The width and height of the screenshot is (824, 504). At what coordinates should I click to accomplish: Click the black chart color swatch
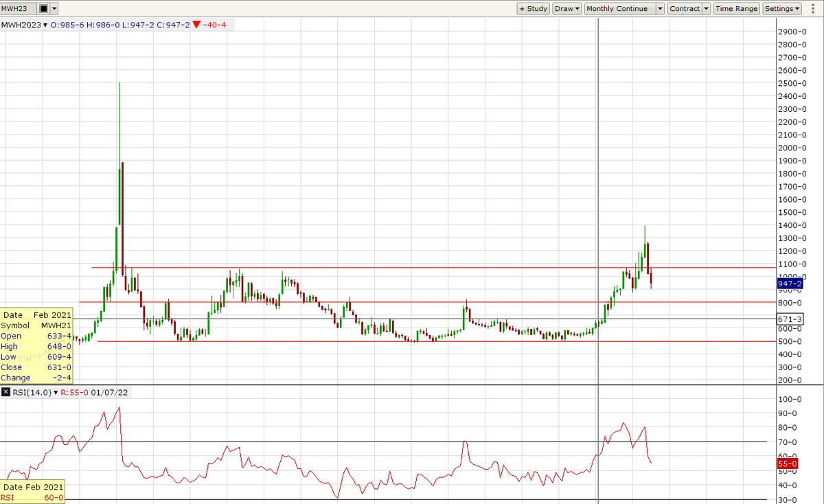tap(43, 9)
